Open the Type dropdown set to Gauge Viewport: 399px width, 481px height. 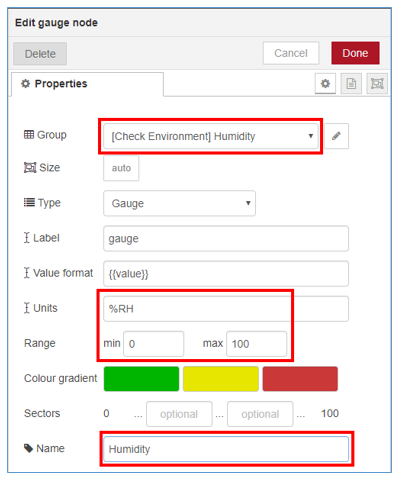click(x=179, y=203)
